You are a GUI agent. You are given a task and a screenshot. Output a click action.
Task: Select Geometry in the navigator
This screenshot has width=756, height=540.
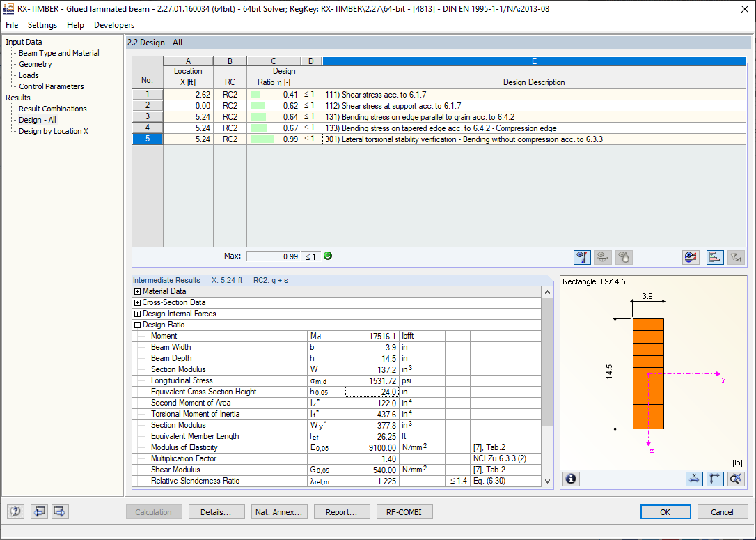[x=36, y=64]
